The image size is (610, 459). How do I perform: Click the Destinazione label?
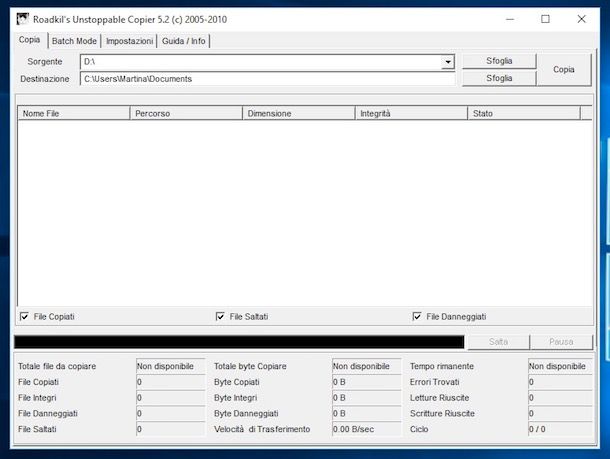coord(45,79)
